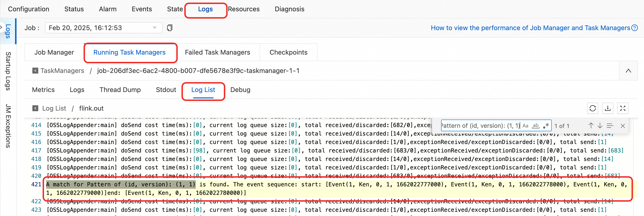
Task: Close the find search box
Action: (x=623, y=126)
